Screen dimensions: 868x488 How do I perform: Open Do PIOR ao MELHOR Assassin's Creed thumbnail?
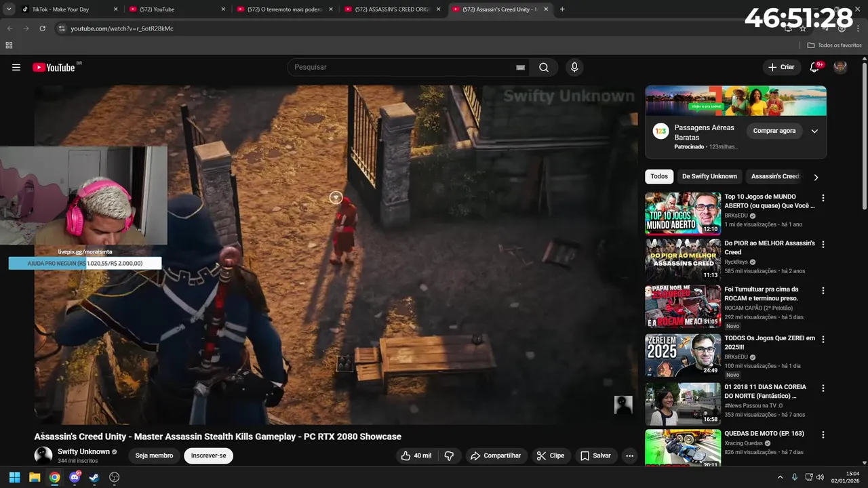click(x=683, y=260)
